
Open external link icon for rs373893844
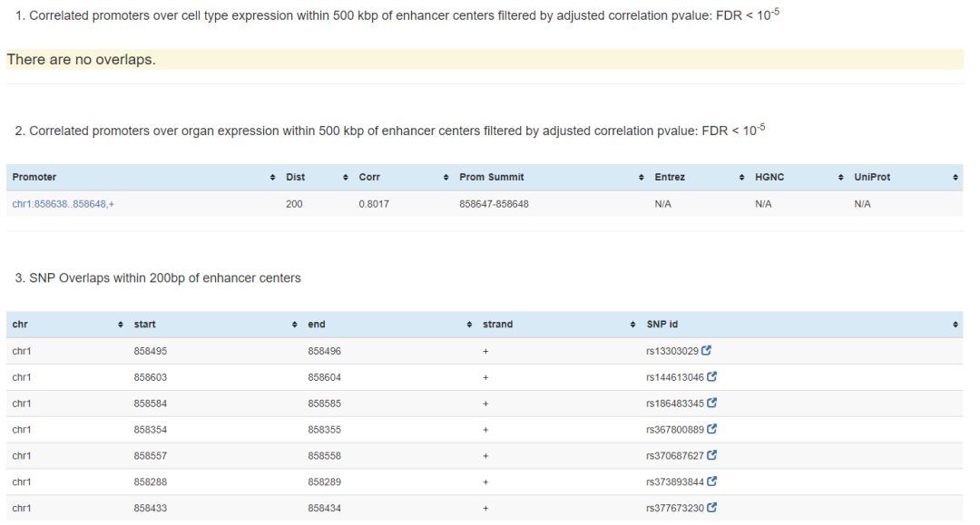tap(712, 482)
